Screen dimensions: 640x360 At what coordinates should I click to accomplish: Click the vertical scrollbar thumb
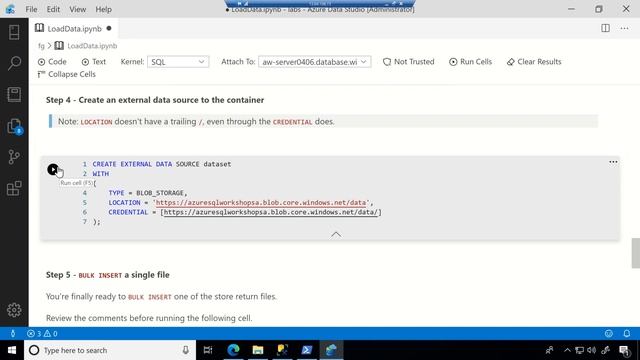(x=636, y=253)
